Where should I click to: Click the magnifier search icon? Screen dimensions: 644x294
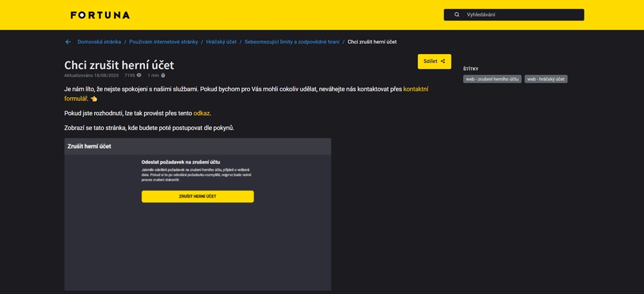pos(457,15)
